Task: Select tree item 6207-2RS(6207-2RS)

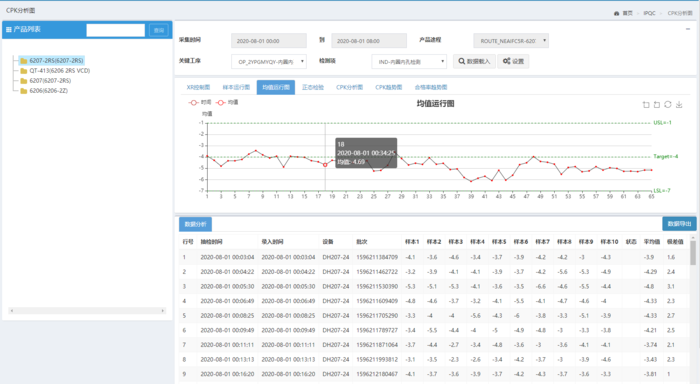Action: [x=56, y=61]
